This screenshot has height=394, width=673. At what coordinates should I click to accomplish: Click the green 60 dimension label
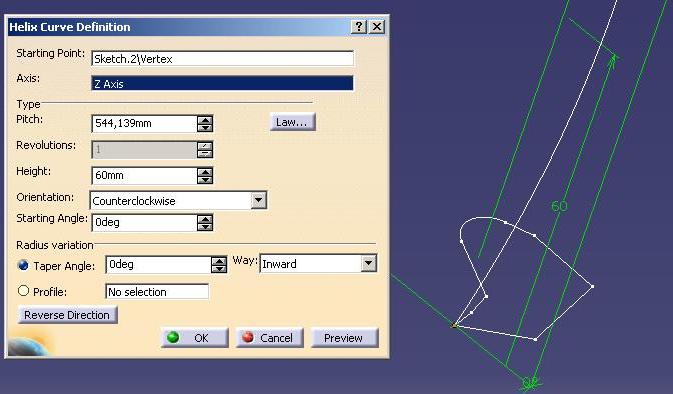(559, 206)
